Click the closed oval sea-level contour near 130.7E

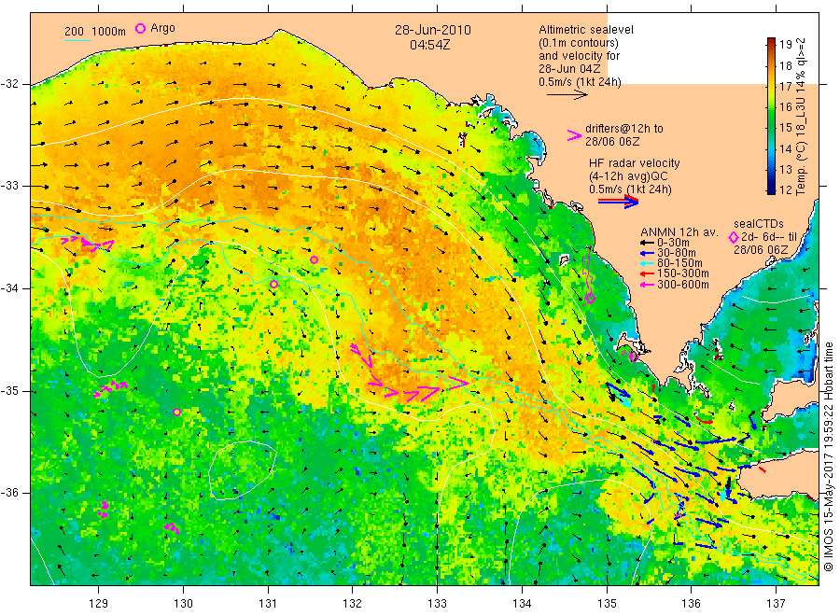click(x=242, y=470)
